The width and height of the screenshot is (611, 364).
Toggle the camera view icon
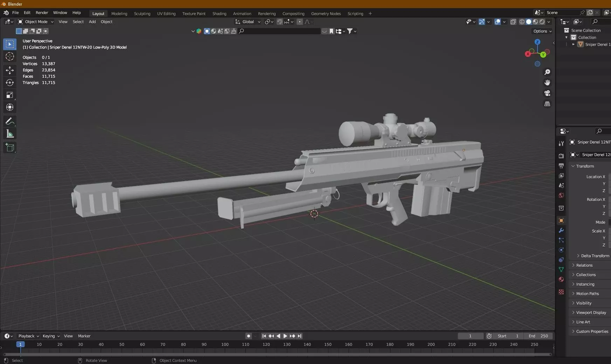(547, 93)
